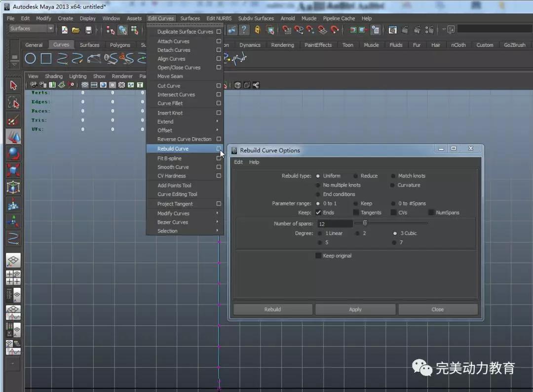The image size is (533, 392).
Task: Switch to the Polygons shelf tab
Action: pyautogui.click(x=120, y=45)
